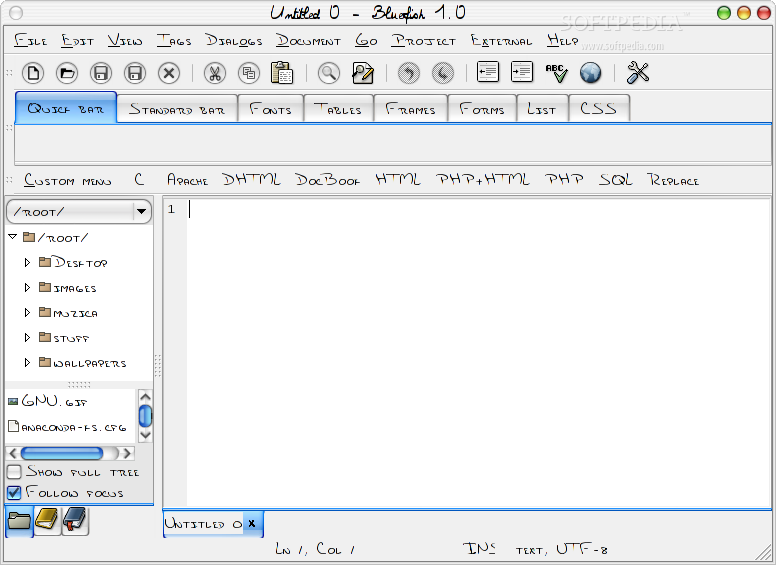Image resolution: width=776 pixels, height=565 pixels.
Task: Click the Cut scissors icon
Action: coord(214,72)
